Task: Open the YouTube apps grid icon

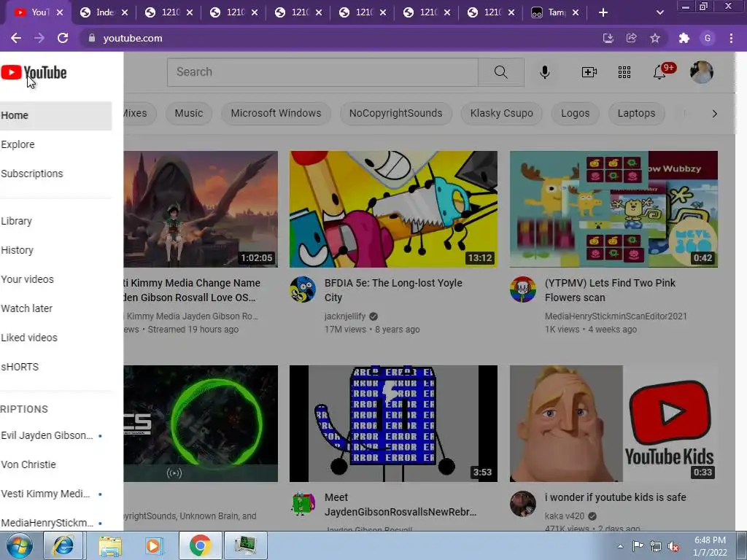Action: (x=624, y=72)
